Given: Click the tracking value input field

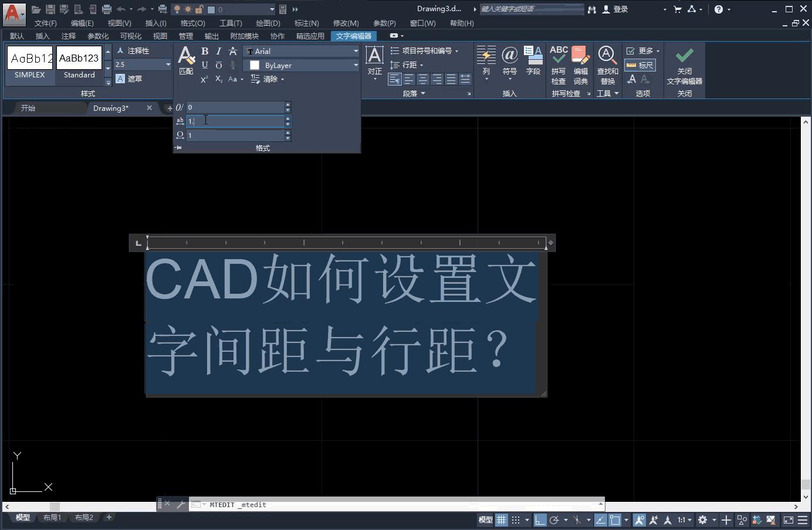Looking at the screenshot, I should pos(235,121).
